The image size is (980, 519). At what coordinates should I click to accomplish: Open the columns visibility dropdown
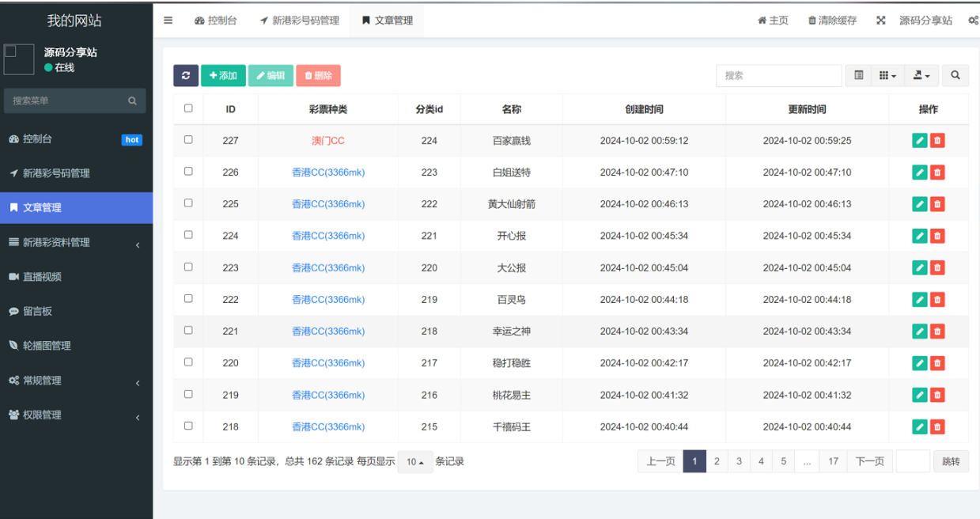click(x=888, y=76)
